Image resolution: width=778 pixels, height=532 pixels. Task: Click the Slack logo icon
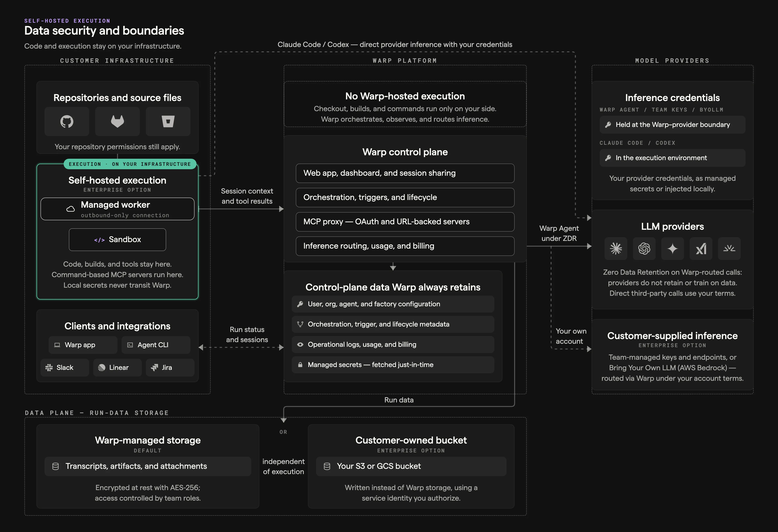point(49,368)
